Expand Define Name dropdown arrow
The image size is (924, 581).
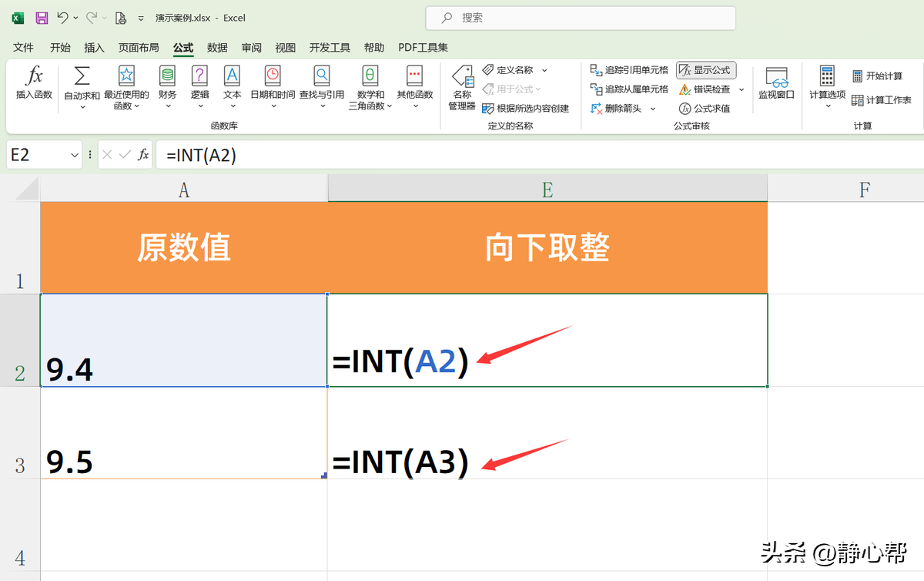coord(544,70)
